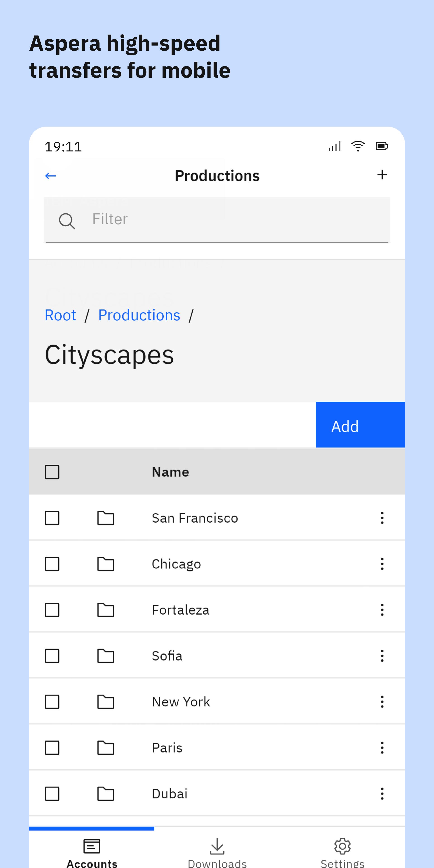The image size is (434, 868).
Task: Open New York folder name
Action: coord(181,702)
